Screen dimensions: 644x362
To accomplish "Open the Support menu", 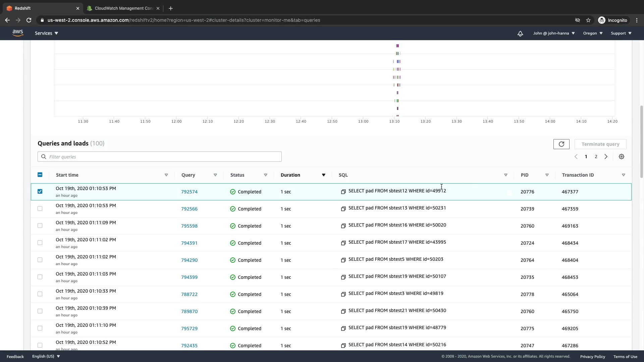I will (x=621, y=33).
